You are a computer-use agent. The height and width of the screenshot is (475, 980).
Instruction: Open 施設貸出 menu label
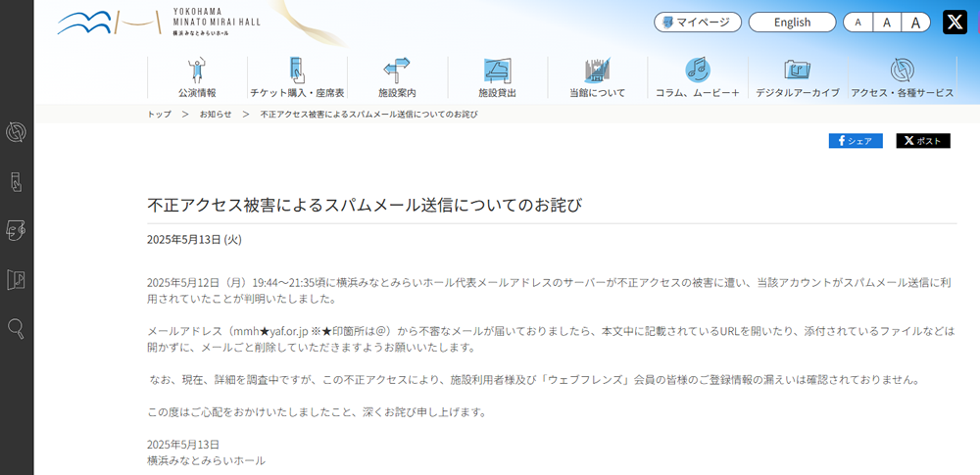click(498, 93)
